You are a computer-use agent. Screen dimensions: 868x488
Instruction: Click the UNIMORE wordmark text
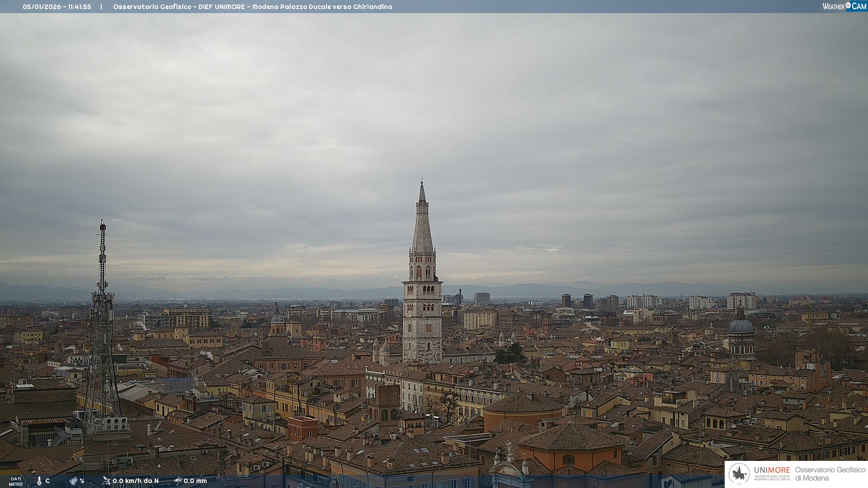click(772, 470)
